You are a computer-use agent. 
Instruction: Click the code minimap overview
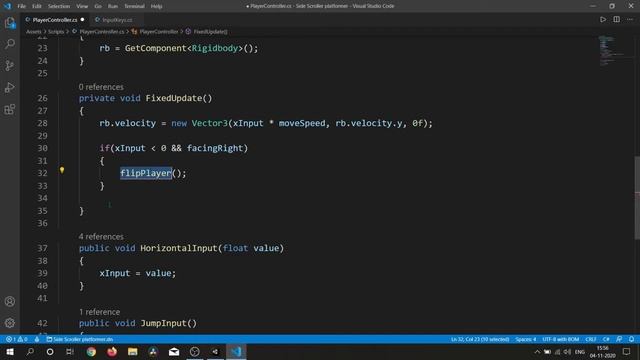coord(612,51)
